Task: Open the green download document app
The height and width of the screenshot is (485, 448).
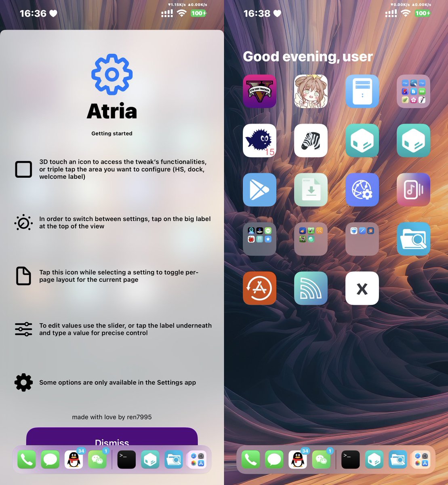Action: coord(311,190)
